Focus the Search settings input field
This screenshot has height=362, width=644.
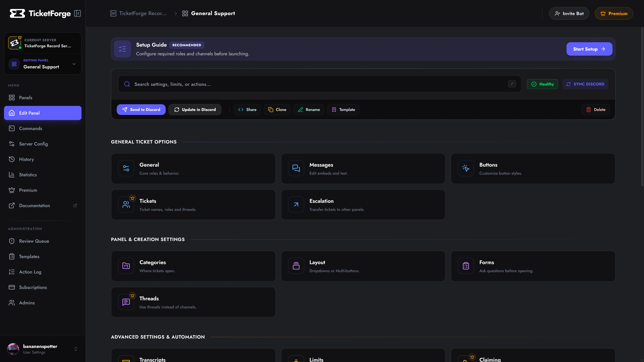[320, 84]
